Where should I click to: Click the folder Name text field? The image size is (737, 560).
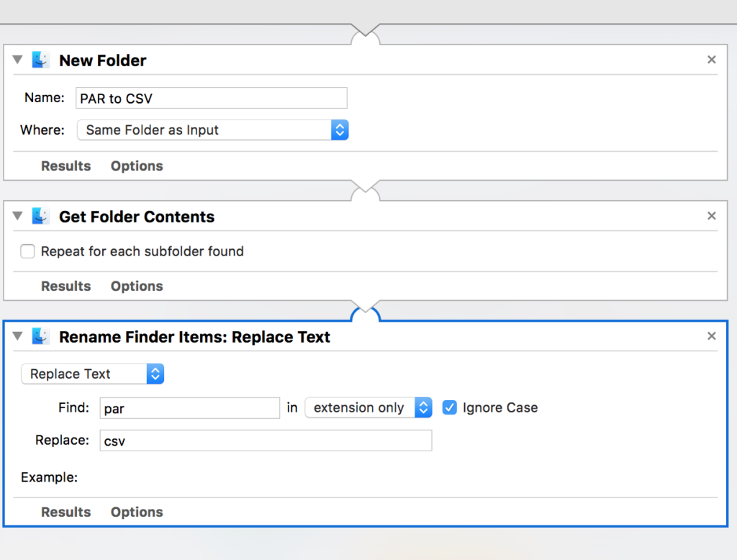tap(212, 99)
